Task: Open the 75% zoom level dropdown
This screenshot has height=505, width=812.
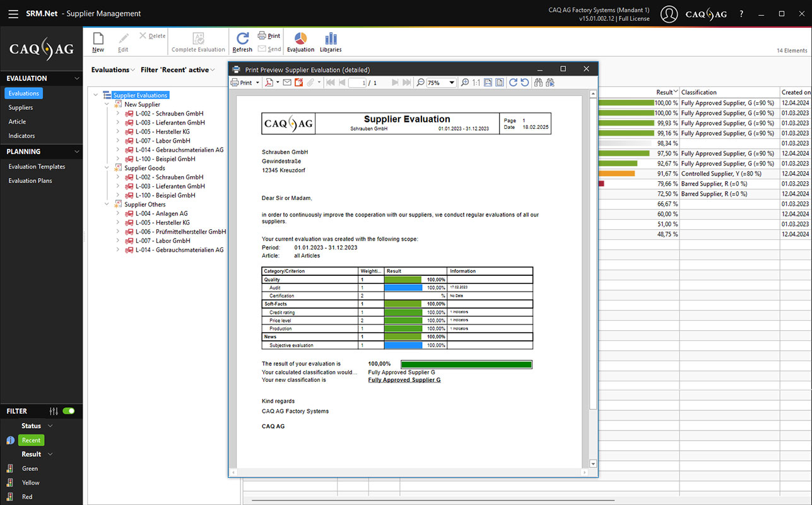Action: [x=452, y=83]
